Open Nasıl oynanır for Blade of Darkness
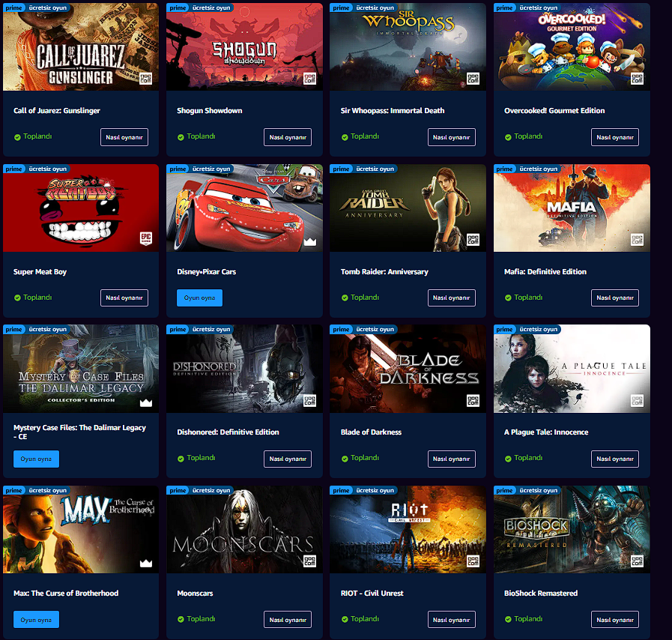Viewport: 672px width, 640px height. click(451, 459)
